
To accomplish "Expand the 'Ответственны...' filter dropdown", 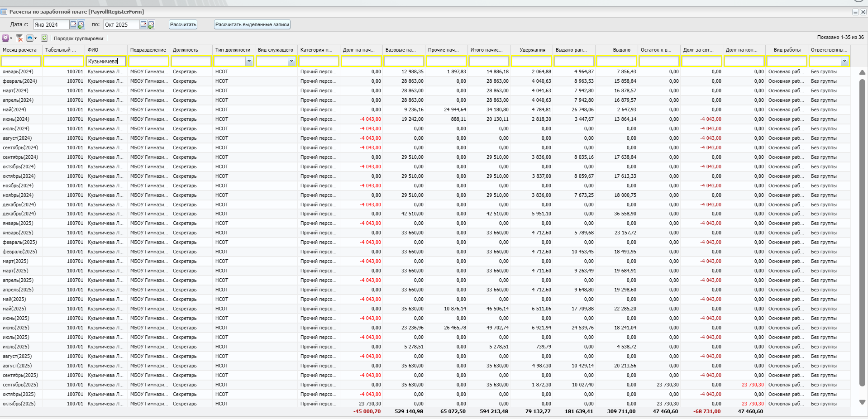I will [844, 61].
